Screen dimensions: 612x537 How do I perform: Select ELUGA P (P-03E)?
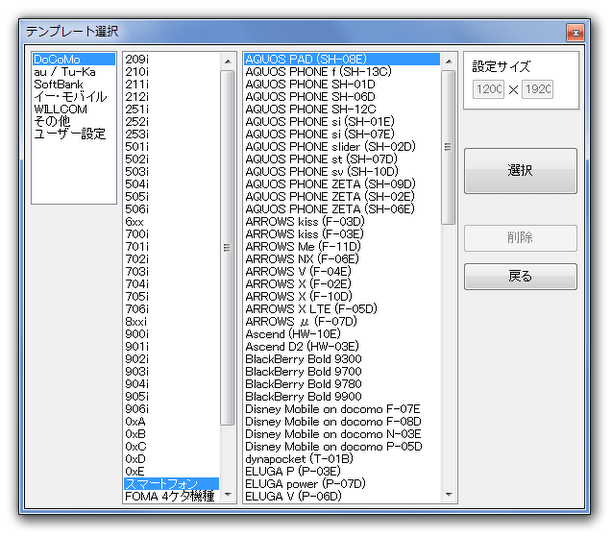click(342, 471)
